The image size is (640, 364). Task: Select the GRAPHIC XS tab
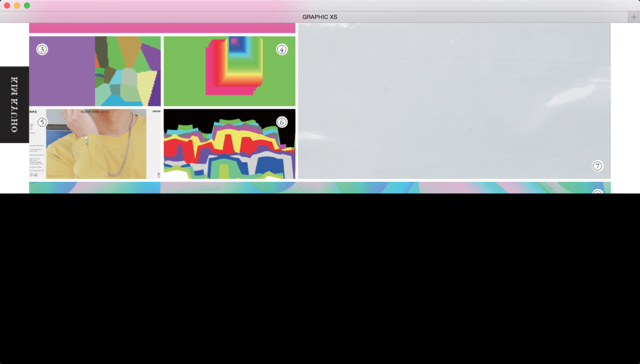(319, 17)
